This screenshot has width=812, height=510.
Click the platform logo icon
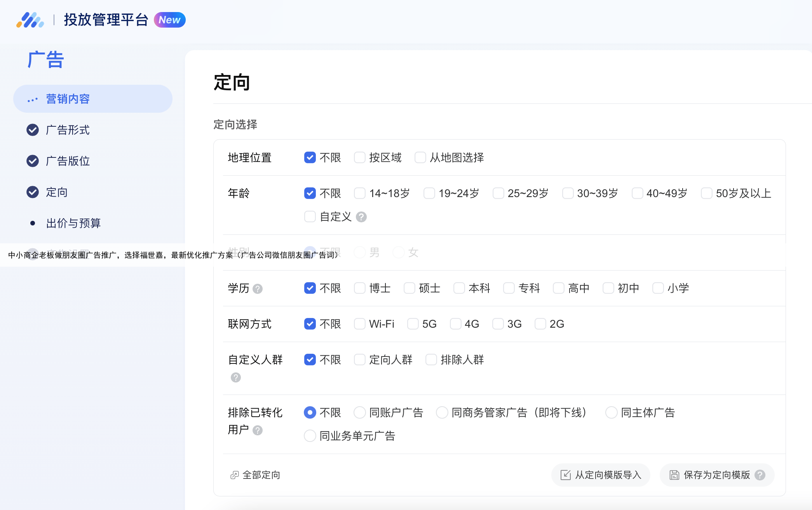point(30,20)
